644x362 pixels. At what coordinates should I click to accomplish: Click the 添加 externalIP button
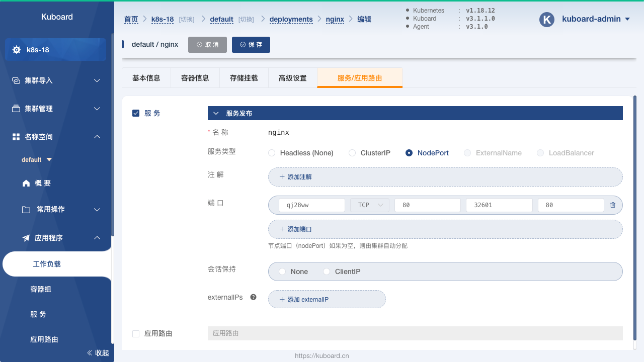[327, 300]
